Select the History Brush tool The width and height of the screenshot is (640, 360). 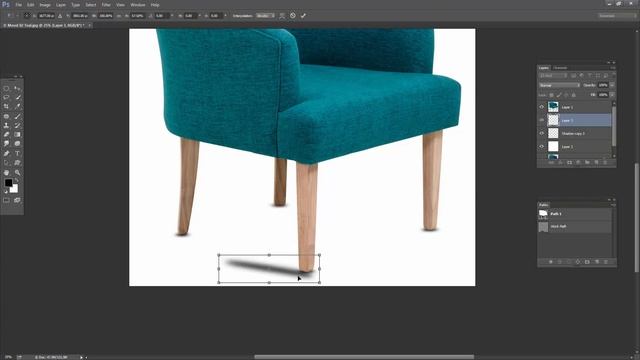click(x=18, y=125)
